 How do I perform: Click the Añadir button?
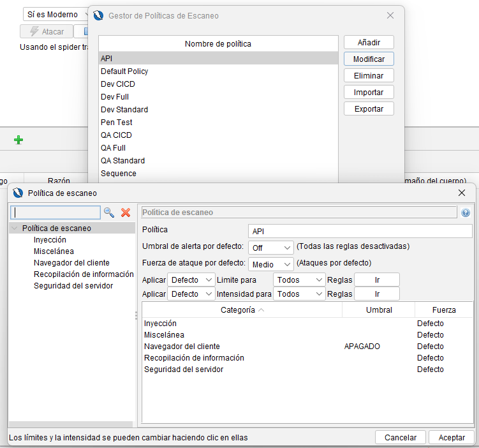369,42
